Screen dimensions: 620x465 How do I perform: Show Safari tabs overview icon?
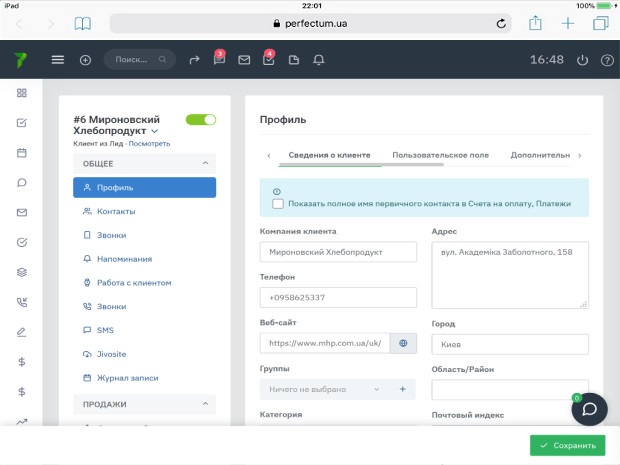(601, 23)
